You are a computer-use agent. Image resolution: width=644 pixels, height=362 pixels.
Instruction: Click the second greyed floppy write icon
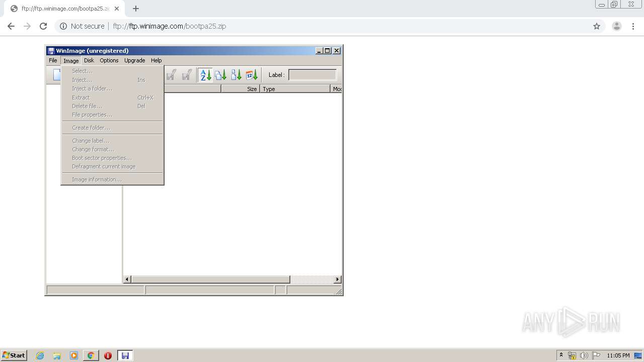coord(186,75)
